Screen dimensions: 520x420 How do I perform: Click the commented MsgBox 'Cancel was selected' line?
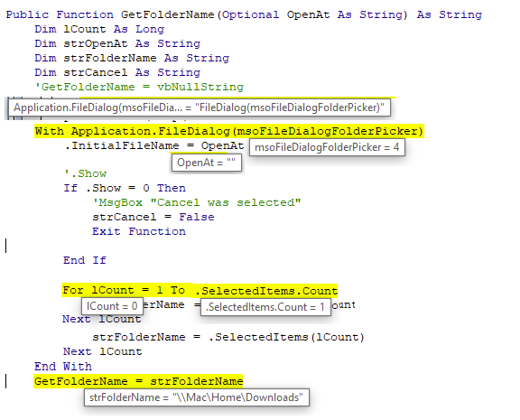pyautogui.click(x=197, y=202)
